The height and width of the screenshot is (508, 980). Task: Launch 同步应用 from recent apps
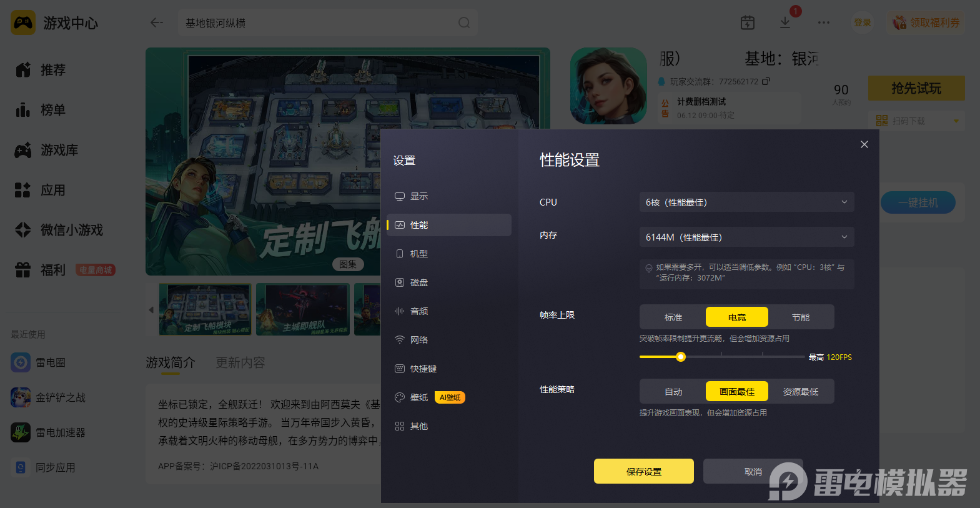44,467
